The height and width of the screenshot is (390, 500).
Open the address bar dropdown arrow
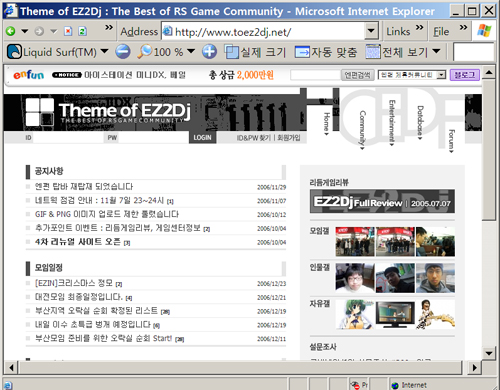click(x=371, y=32)
